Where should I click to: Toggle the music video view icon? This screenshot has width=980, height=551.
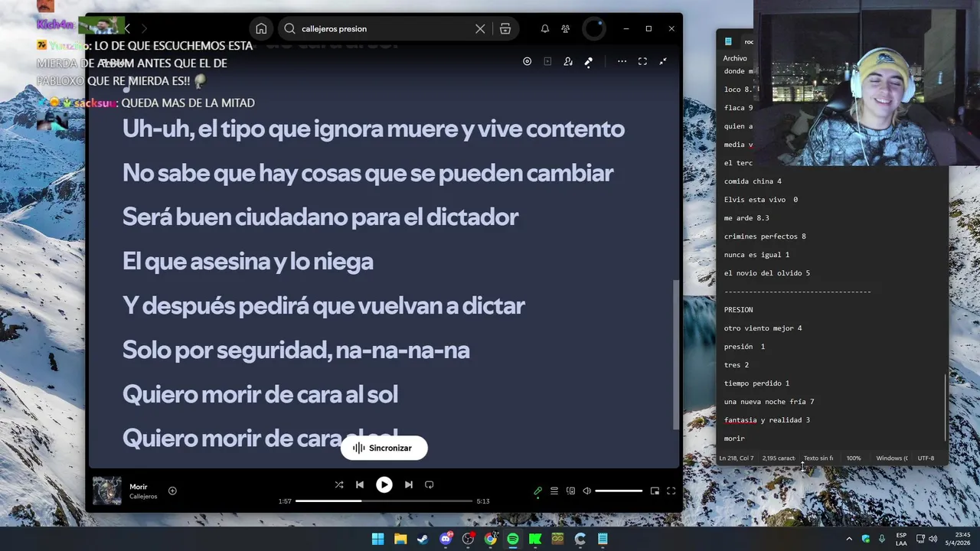click(547, 61)
